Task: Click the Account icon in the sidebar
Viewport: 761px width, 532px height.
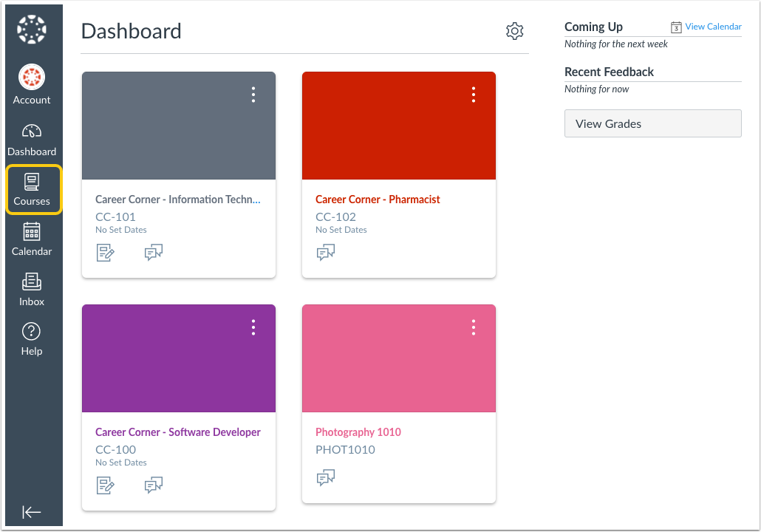Action: [x=32, y=82]
